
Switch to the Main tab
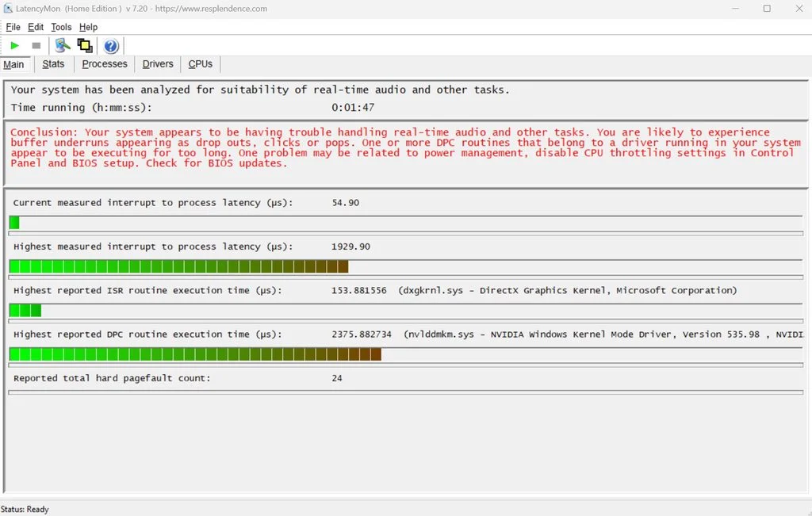[x=13, y=64]
